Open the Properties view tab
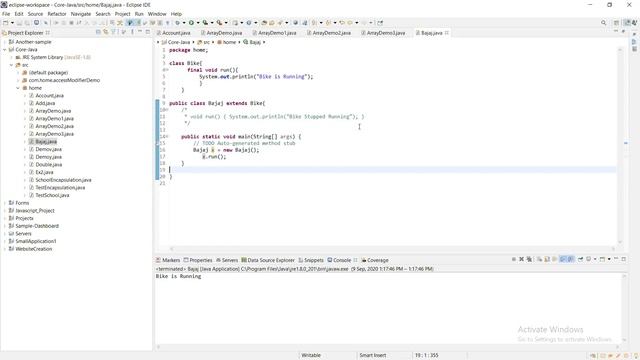The width and height of the screenshot is (640, 360). point(198,260)
